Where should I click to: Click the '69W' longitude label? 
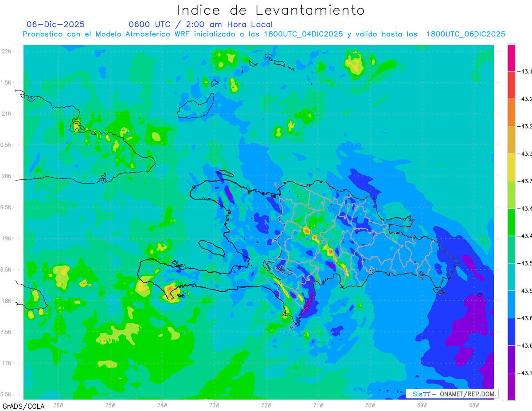(422, 405)
